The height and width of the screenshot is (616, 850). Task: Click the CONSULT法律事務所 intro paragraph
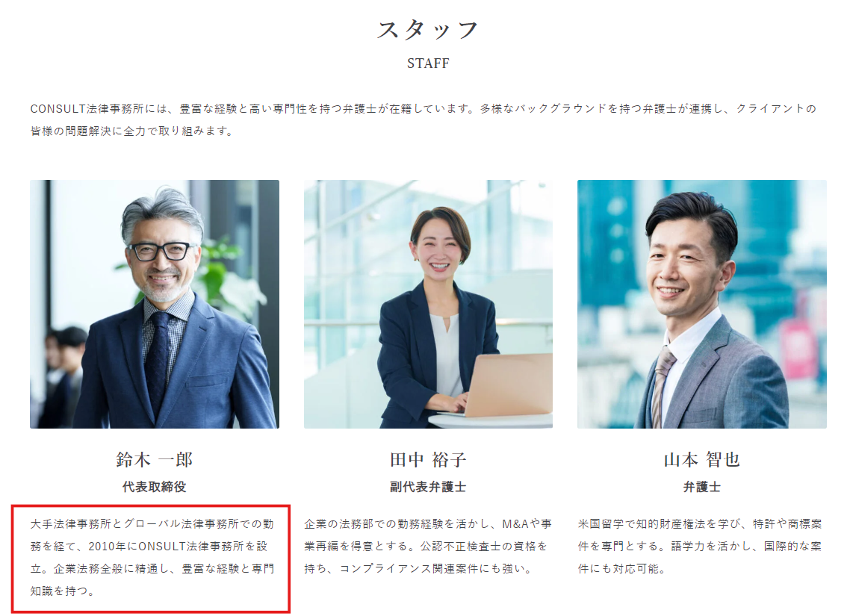tap(424, 119)
